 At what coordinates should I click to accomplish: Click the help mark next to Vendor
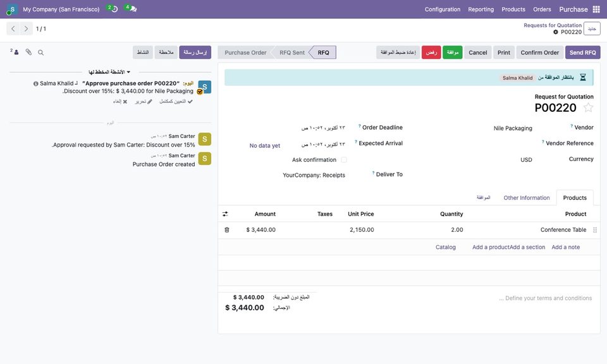tap(572, 126)
